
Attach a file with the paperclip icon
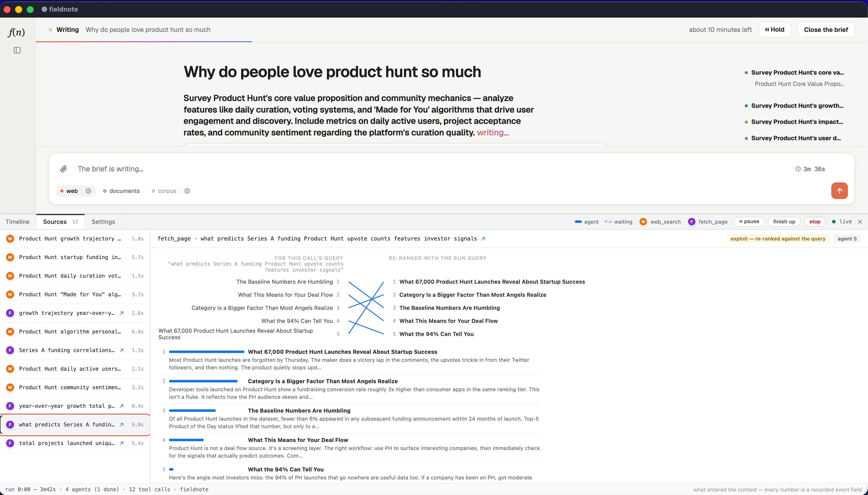[64, 169]
